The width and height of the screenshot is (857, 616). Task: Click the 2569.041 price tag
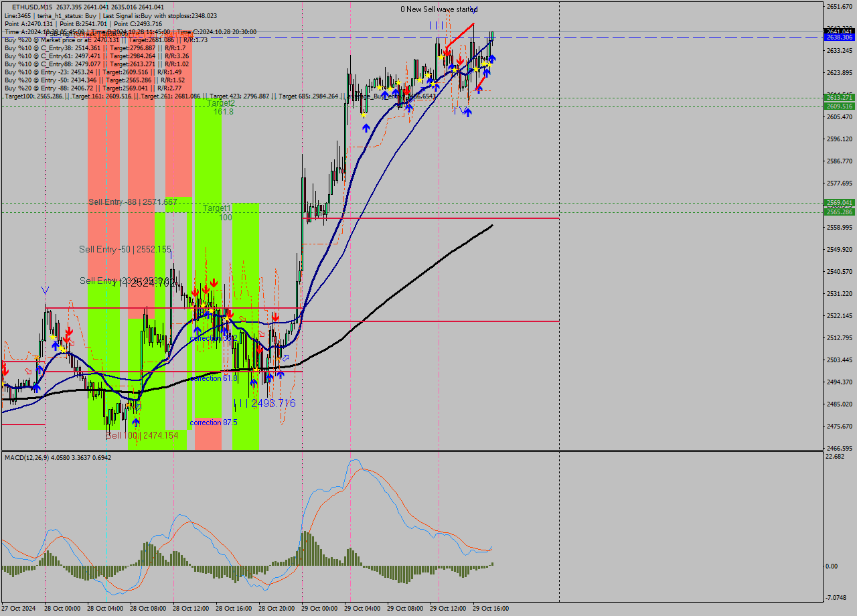(839, 203)
